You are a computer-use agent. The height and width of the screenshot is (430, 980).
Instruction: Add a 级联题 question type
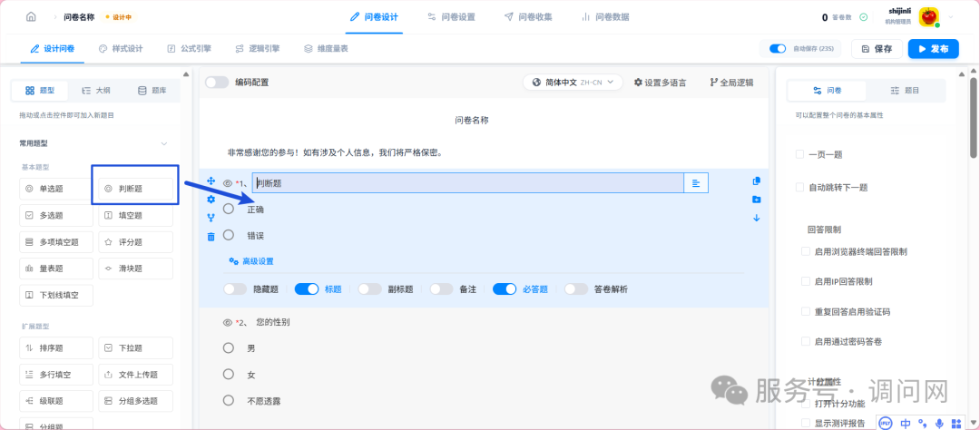click(56, 401)
